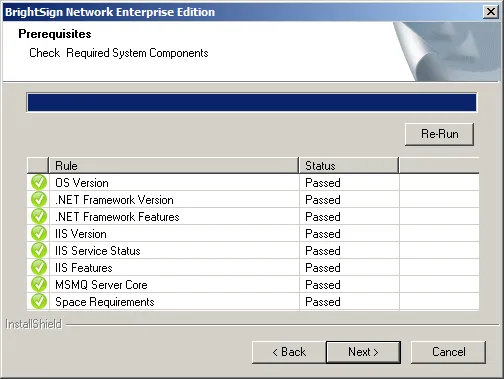This screenshot has width=504, height=379.
Task: Click Passed status for IIS Version
Action: (x=323, y=234)
